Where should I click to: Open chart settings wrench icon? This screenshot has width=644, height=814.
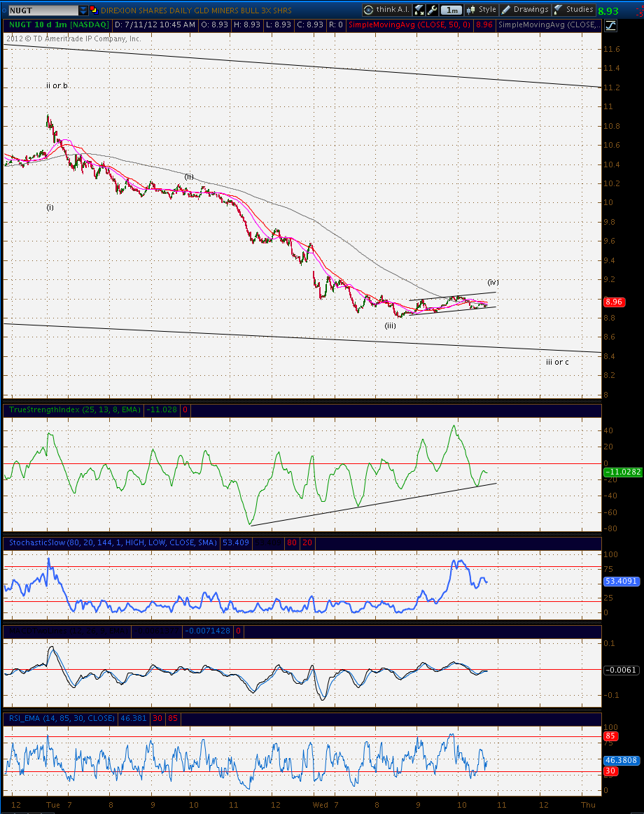pos(432,10)
